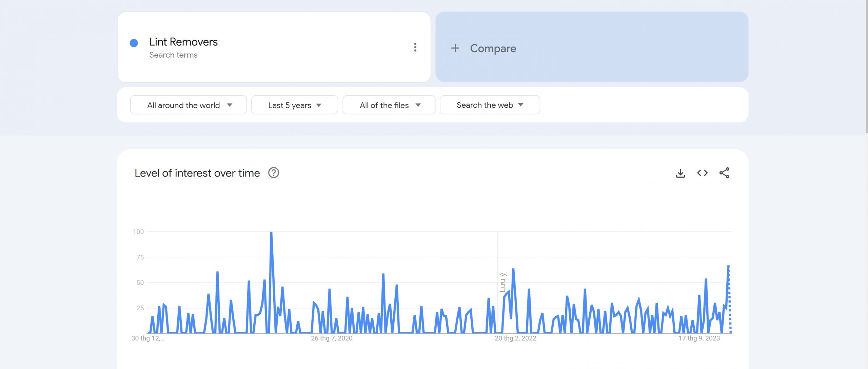
Task: Click the embed code icon
Action: tap(702, 173)
